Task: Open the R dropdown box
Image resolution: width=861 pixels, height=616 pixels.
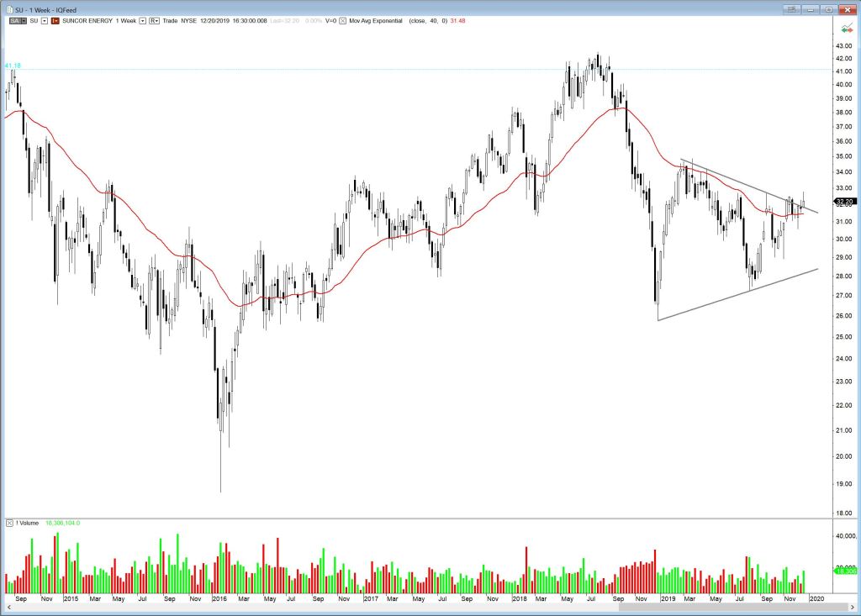Action: [x=156, y=20]
